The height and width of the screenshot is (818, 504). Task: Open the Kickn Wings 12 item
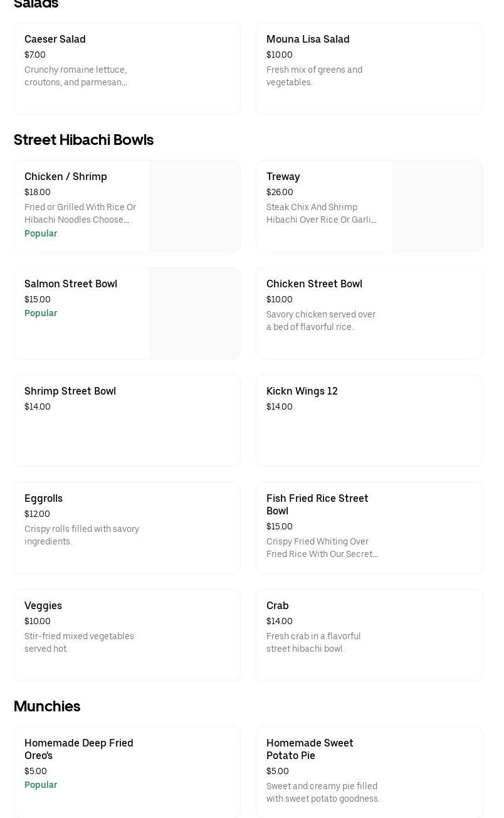(369, 420)
